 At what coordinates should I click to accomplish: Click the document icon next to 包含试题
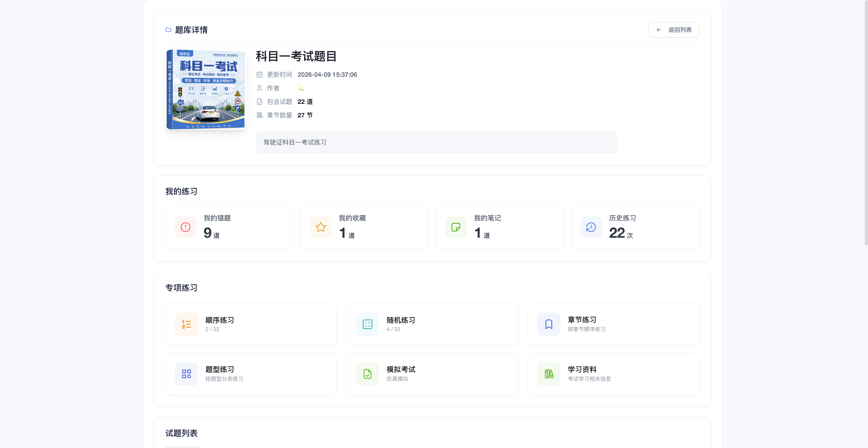click(x=259, y=102)
